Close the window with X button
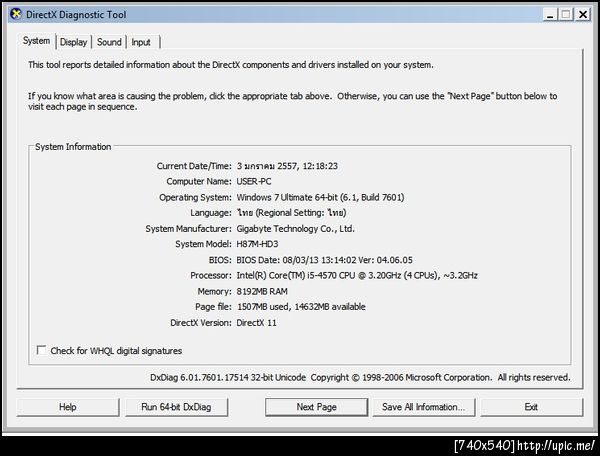Image resolution: width=600 pixels, height=456 pixels. (583, 15)
